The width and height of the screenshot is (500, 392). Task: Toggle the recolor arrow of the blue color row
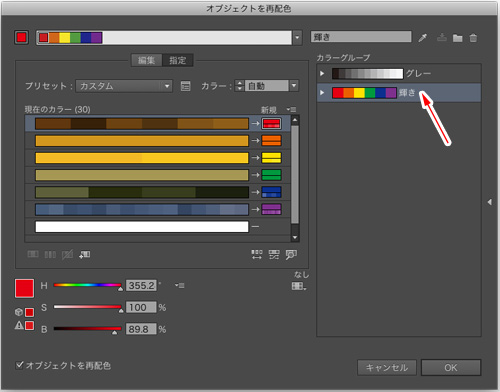(x=255, y=209)
